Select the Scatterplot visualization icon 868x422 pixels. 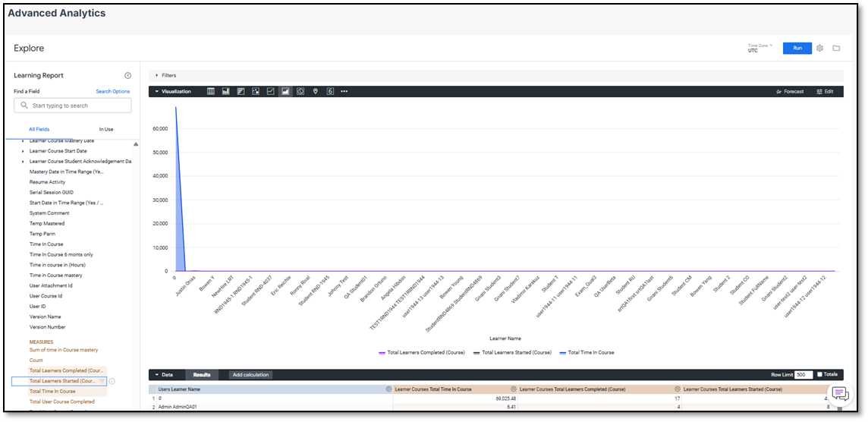click(x=256, y=91)
